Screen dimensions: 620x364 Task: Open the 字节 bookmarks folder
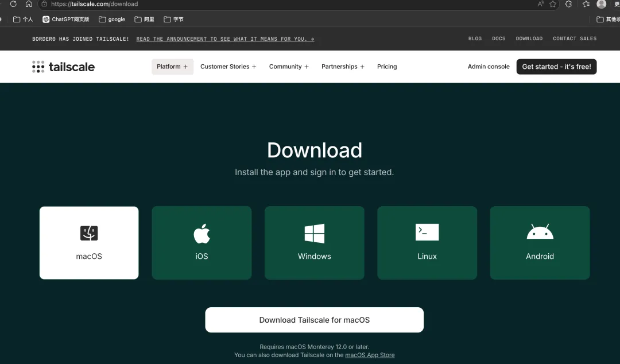tap(173, 19)
